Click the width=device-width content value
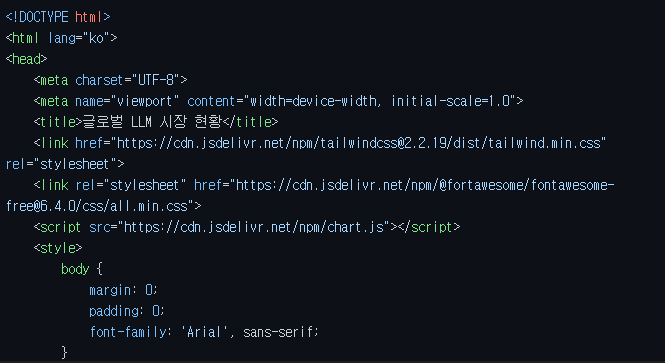Screen dimensions: 665x363 tap(313, 101)
